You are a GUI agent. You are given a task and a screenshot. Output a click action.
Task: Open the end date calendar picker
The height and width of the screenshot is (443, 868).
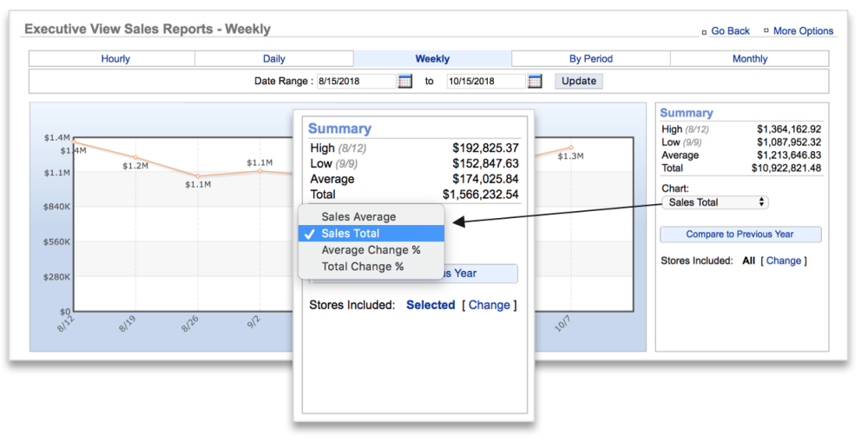click(x=535, y=81)
